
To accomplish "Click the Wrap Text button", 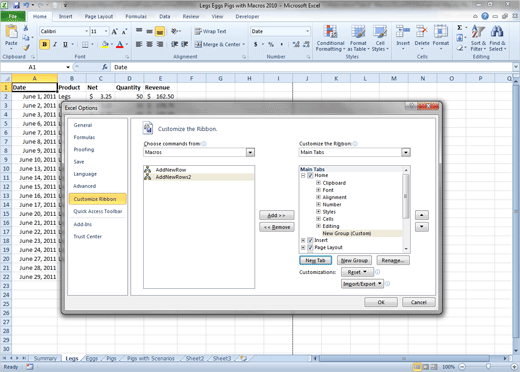I will point(211,31).
